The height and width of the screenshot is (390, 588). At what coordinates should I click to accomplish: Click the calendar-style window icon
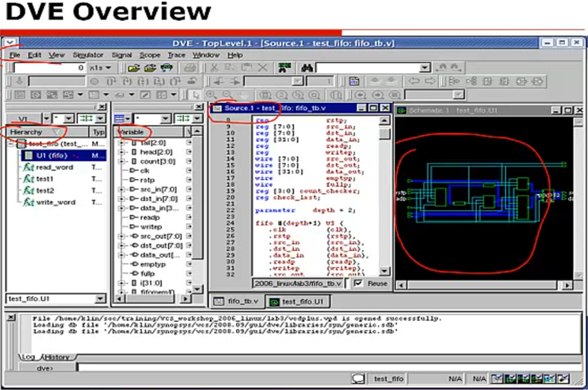tap(354, 81)
